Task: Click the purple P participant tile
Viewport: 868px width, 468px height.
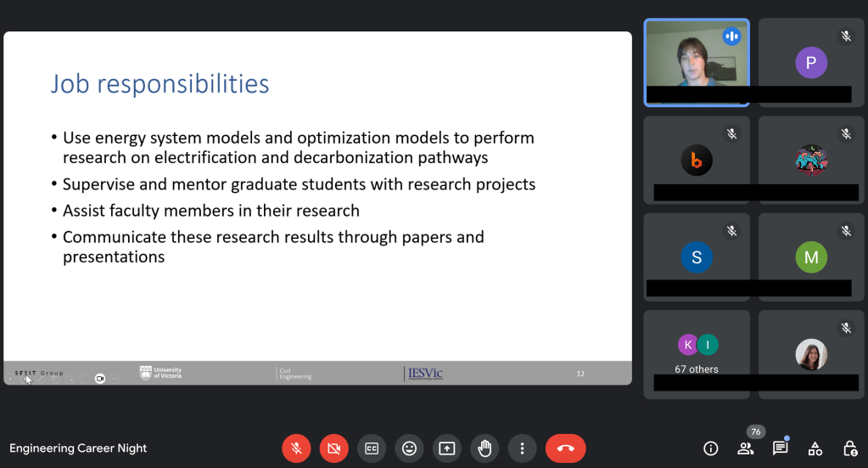Action: [811, 63]
